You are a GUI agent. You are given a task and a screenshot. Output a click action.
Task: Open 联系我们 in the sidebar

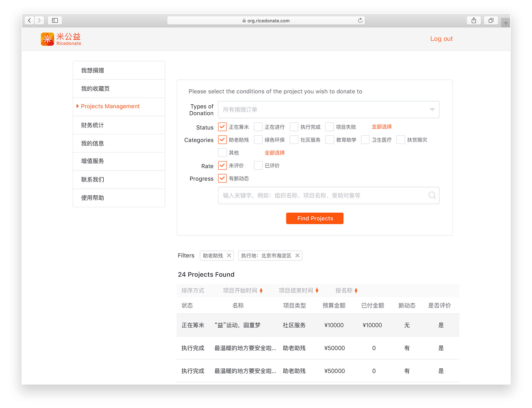[x=119, y=179]
